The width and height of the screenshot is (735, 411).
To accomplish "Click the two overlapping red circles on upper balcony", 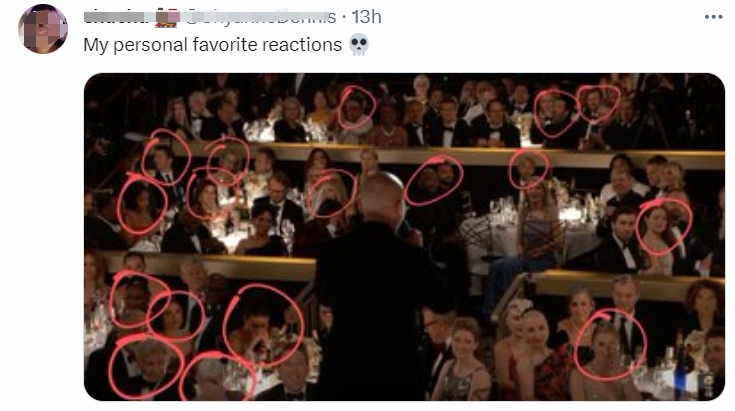I will [x=577, y=111].
